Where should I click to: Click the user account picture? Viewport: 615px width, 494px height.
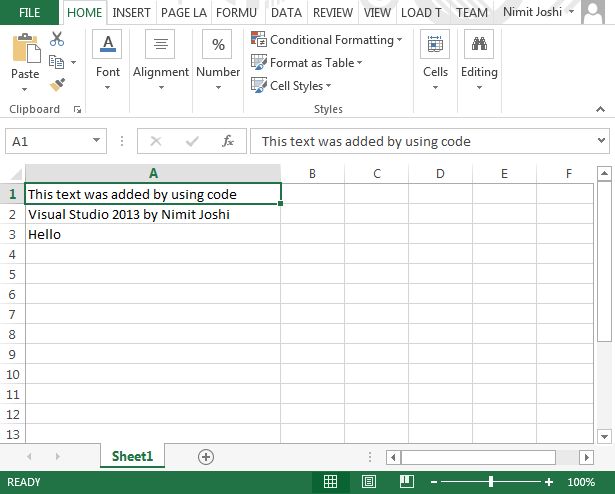[593, 13]
